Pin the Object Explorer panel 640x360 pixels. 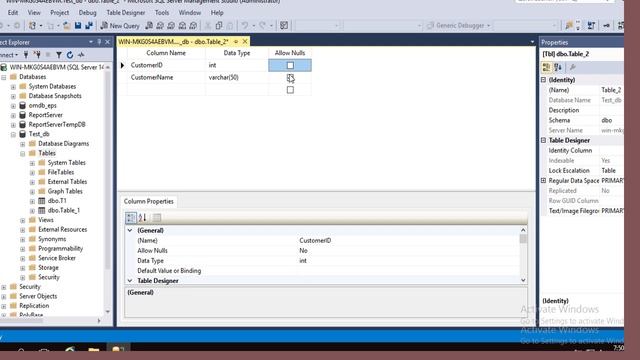99,42
